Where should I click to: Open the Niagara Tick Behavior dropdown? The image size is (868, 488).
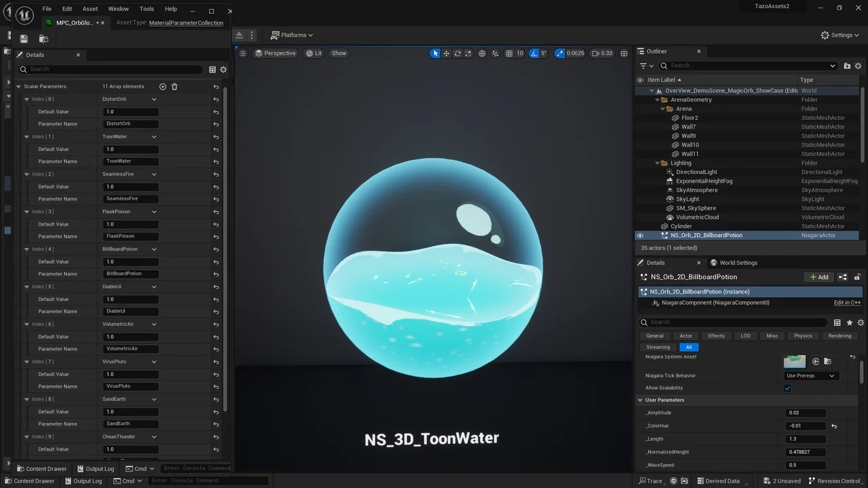[811, 375]
